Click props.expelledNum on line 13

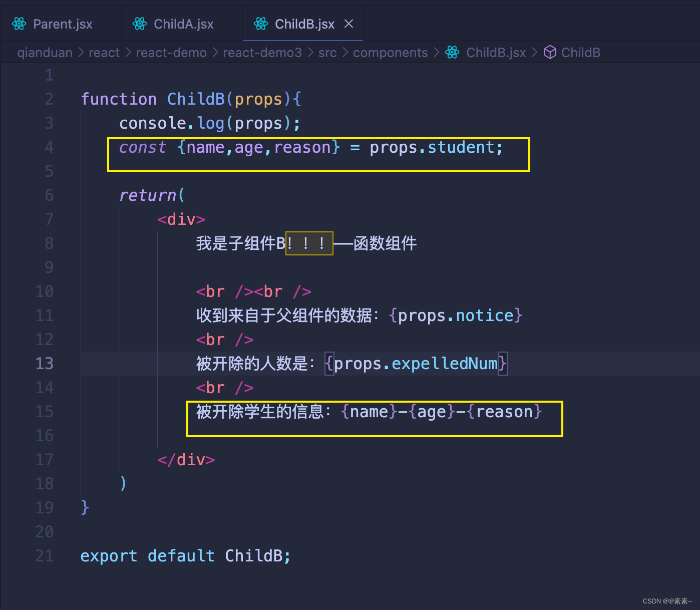coord(416,364)
